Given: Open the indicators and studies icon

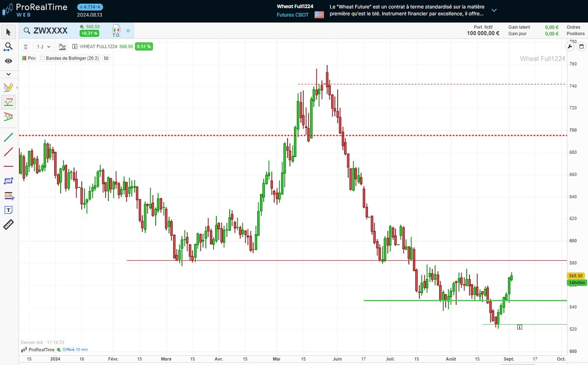Looking at the screenshot, I should pos(62,46).
